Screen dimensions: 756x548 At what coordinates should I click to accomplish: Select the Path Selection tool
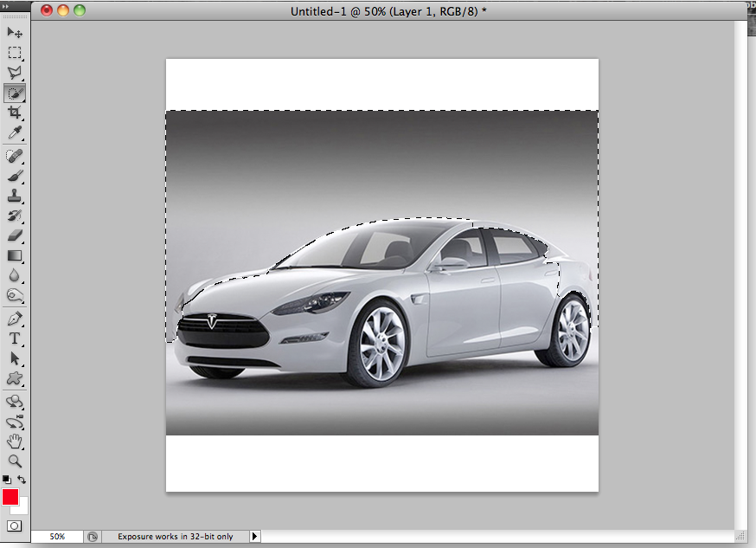(15, 359)
